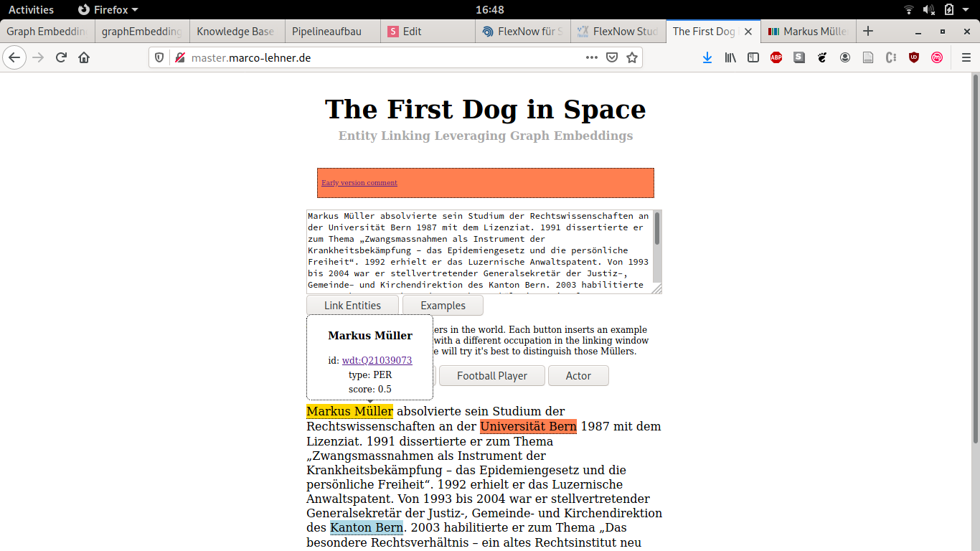This screenshot has height=551, width=980.
Task: Click the grey C extension icon
Action: [x=891, y=57]
